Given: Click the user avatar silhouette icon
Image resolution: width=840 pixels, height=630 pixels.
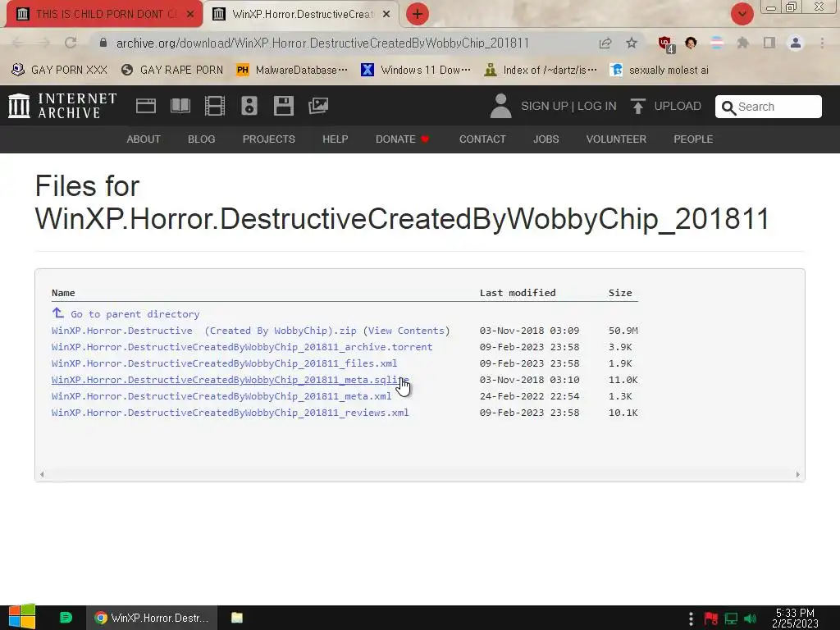Looking at the screenshot, I should pos(500,106).
